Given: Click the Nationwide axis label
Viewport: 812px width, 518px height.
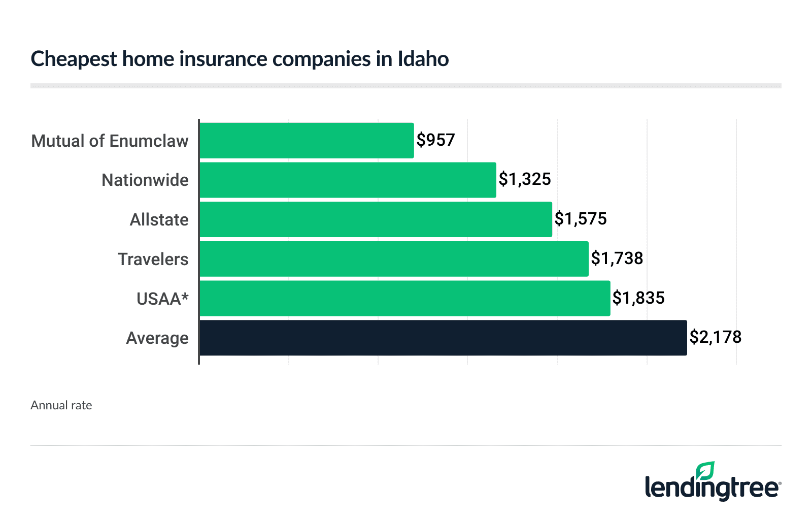Looking at the screenshot, I should coord(145,180).
